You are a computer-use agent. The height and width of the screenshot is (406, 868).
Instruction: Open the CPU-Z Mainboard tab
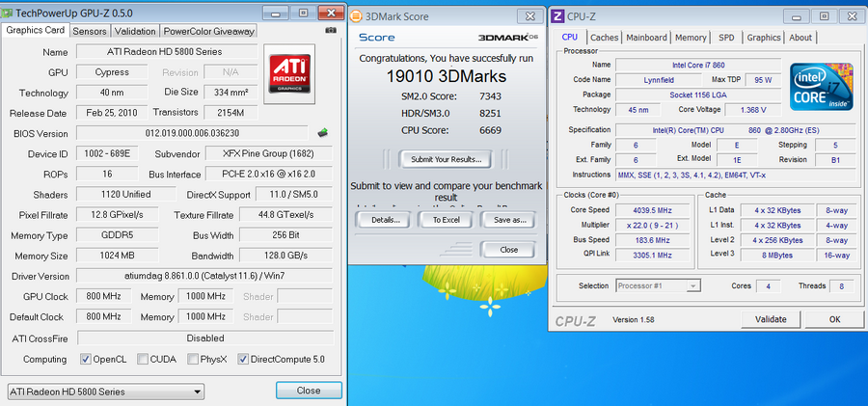pyautogui.click(x=646, y=38)
